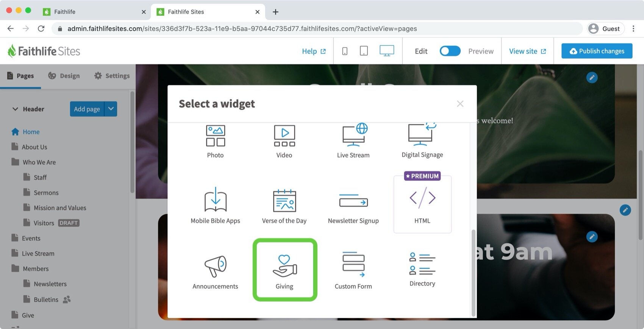Click the Faithlife Sites logo
Viewport: 644px width, 329px height.
(44, 51)
